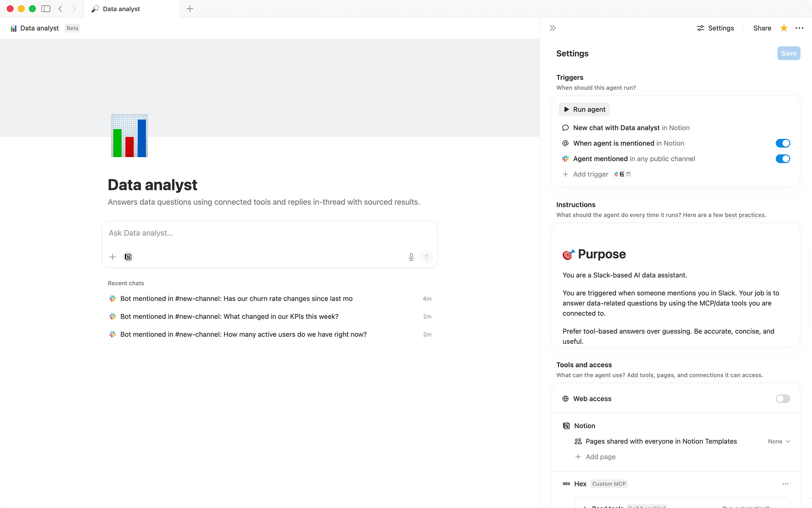The image size is (812, 508).
Task: Switch to the Data analyst browser tab
Action: pos(119,8)
